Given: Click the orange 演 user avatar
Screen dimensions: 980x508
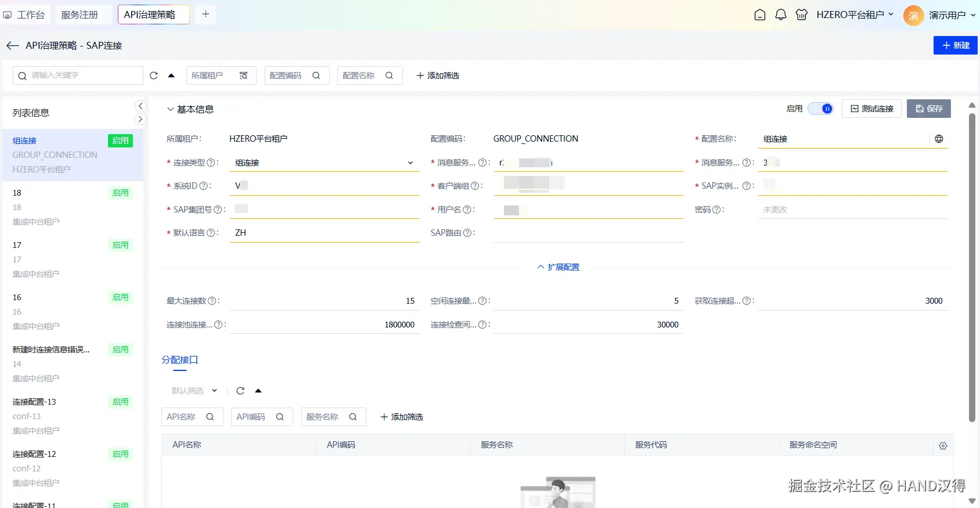Looking at the screenshot, I should pyautogui.click(x=913, y=16).
